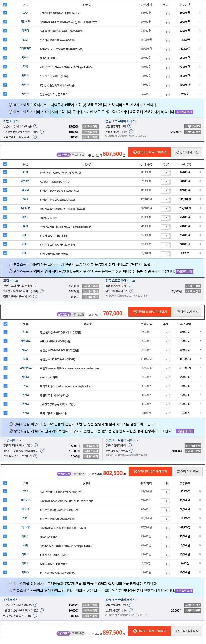The image size is (206, 644).
Task: Remove the ZOTAC GTX1050 Ti MINI row
Action: click(200, 49)
